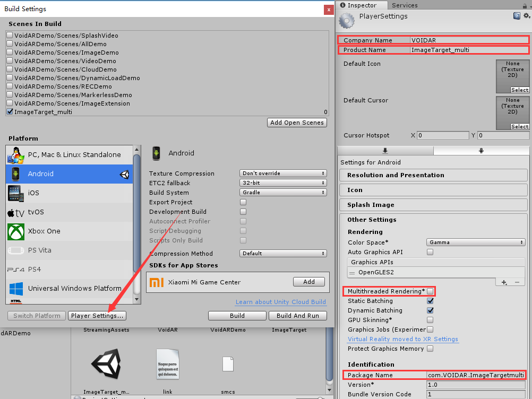532x399 pixels.
Task: Click Add Open Scenes button
Action: 297,123
